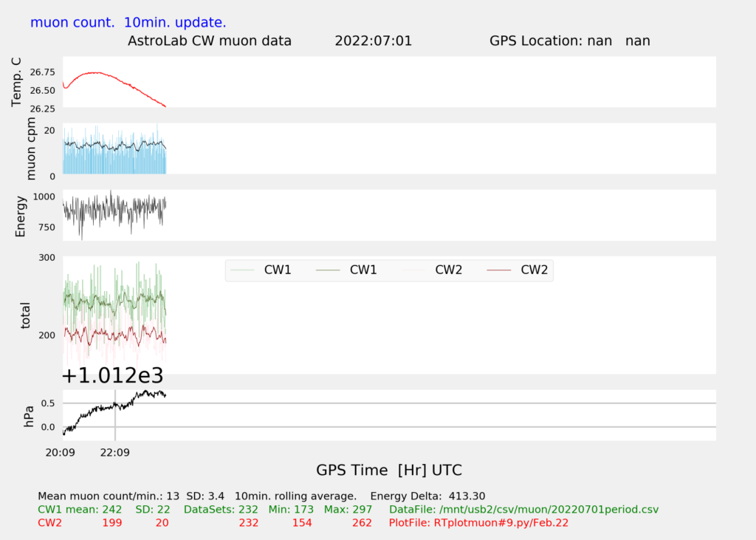
Task: Click the 'GPS Time [Hr] UTC' axis label
Action: [389, 470]
